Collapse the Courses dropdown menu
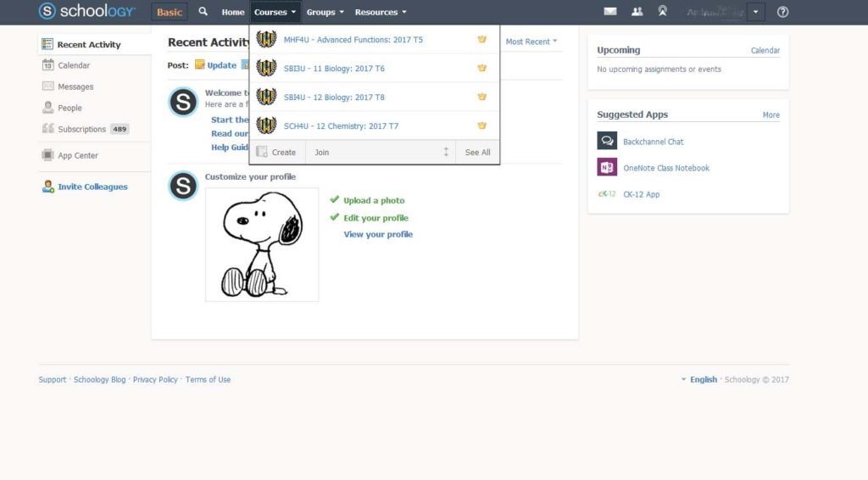Viewport: 868px width, 480px height. [275, 12]
